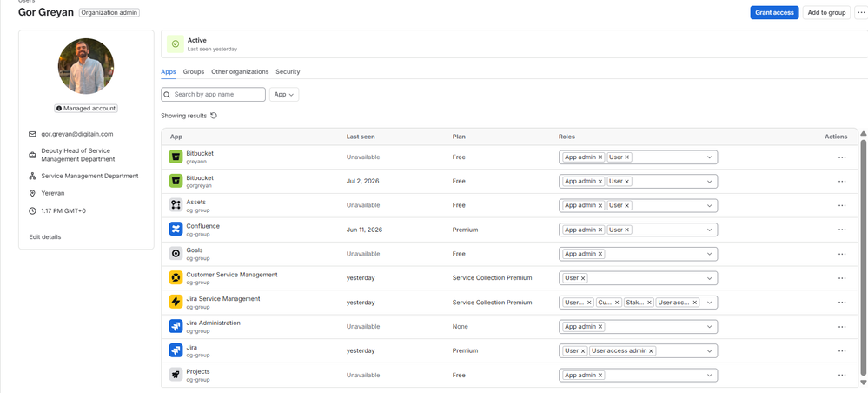Click the Jun 11, 2026 last seen cell

[364, 230]
